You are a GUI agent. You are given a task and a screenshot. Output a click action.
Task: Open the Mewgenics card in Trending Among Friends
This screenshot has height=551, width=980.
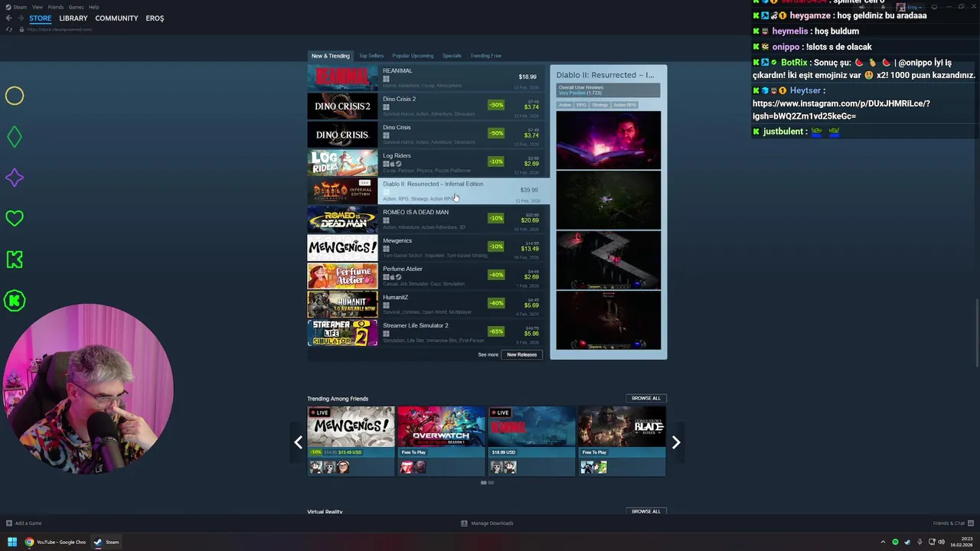point(351,441)
